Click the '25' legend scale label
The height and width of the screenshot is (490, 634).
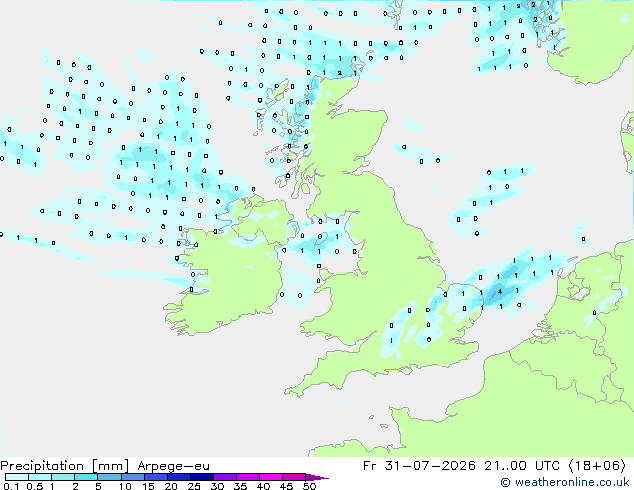(194, 486)
